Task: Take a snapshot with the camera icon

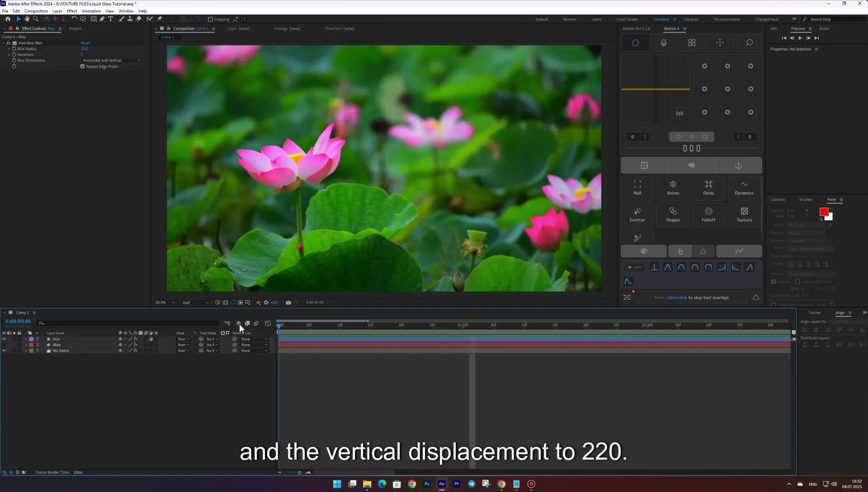Action: [288, 303]
